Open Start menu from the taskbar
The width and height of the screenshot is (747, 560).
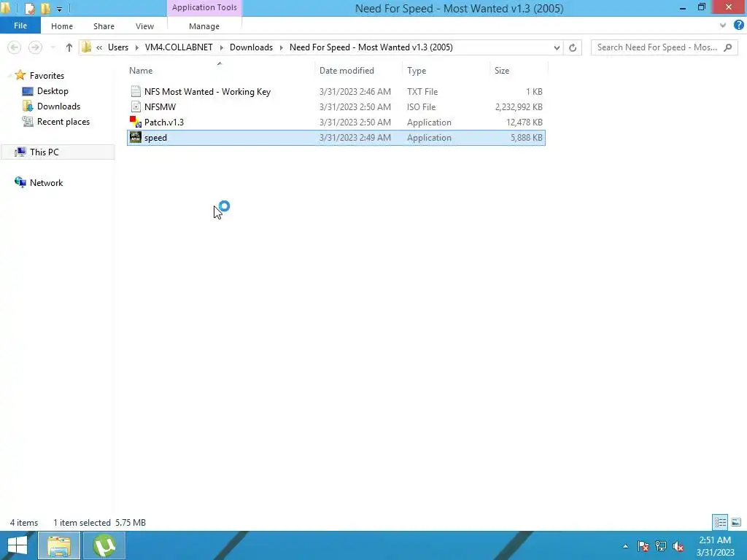click(18, 545)
